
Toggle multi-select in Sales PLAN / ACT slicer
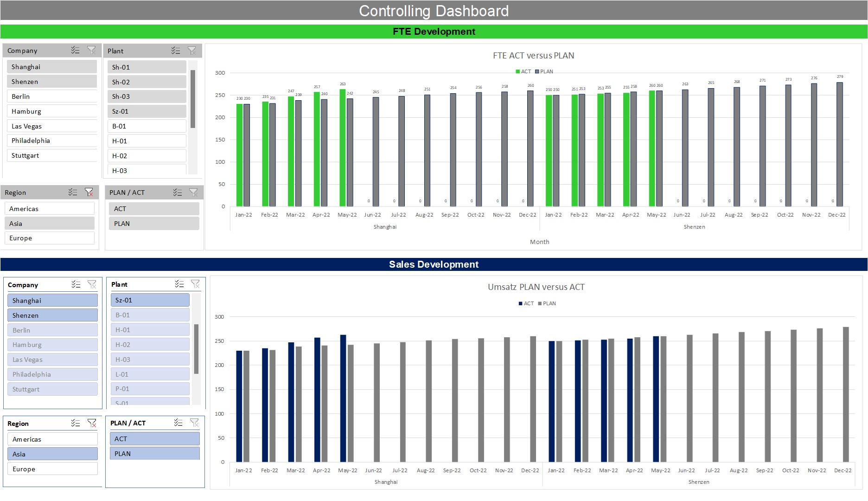(179, 423)
